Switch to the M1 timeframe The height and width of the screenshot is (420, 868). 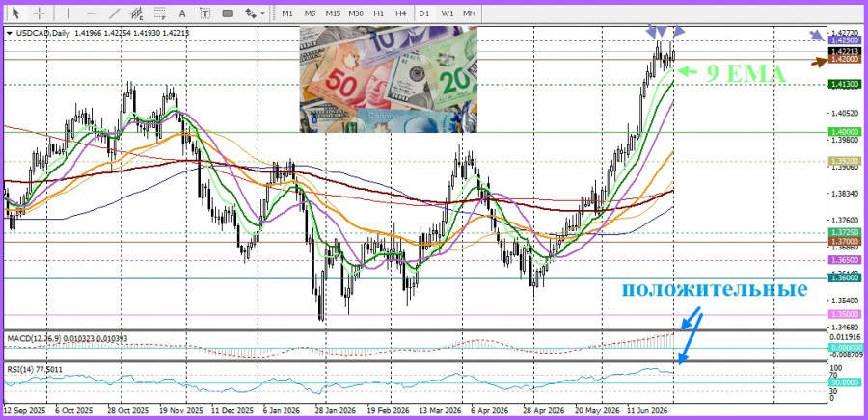click(x=287, y=13)
